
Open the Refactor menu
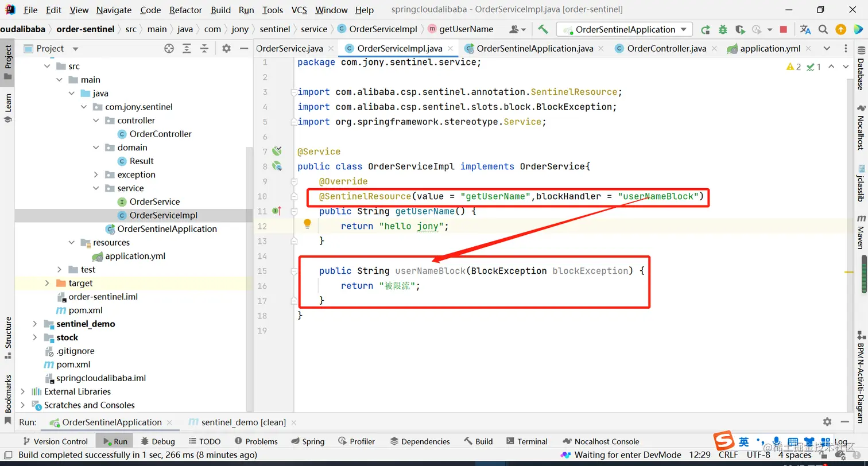click(x=185, y=10)
